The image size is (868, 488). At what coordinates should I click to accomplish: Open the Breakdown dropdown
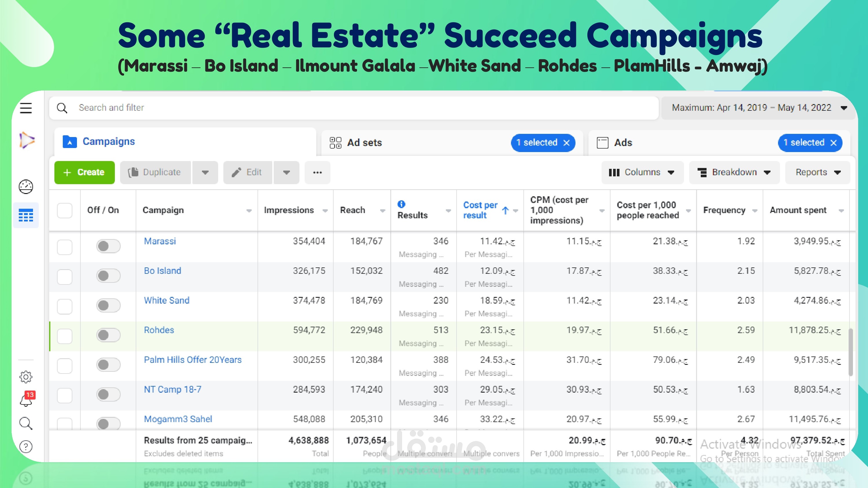coord(734,172)
